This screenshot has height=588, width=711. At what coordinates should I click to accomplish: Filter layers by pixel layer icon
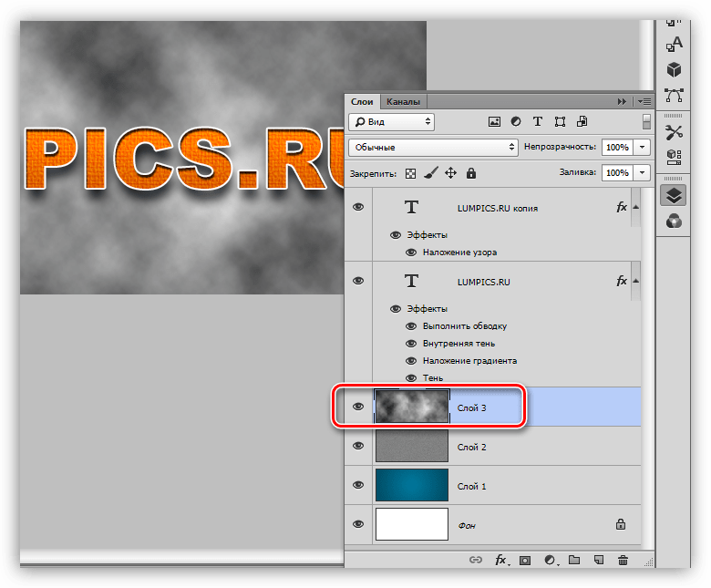tap(494, 121)
